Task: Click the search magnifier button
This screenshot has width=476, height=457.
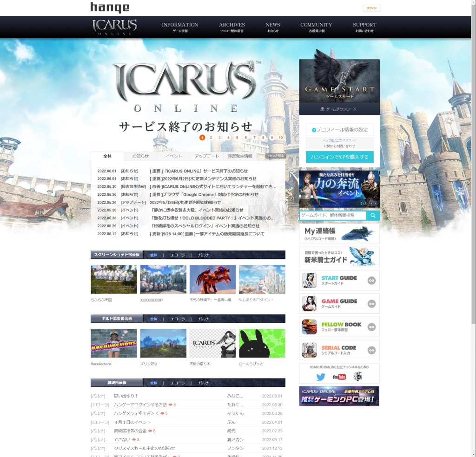Action: click(373, 215)
